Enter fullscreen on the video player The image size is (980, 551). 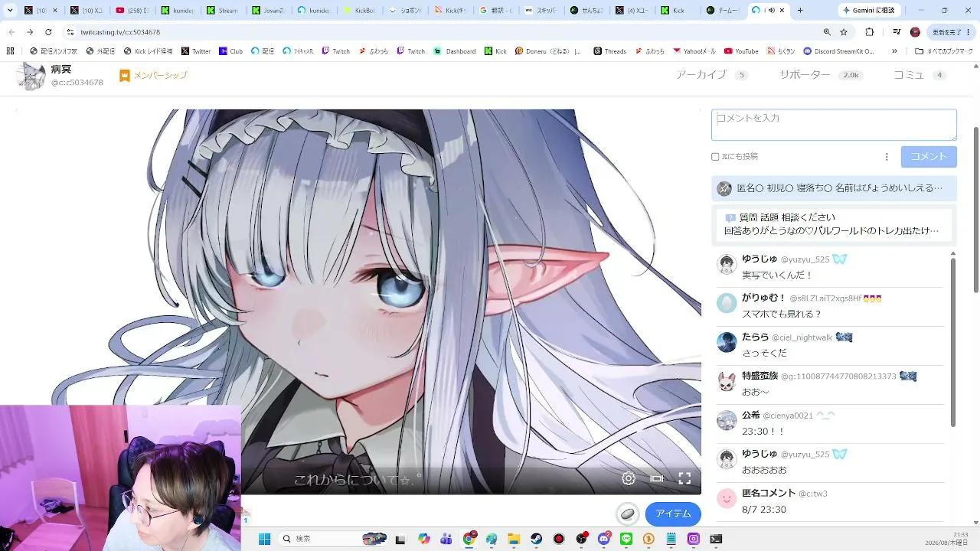coord(684,478)
